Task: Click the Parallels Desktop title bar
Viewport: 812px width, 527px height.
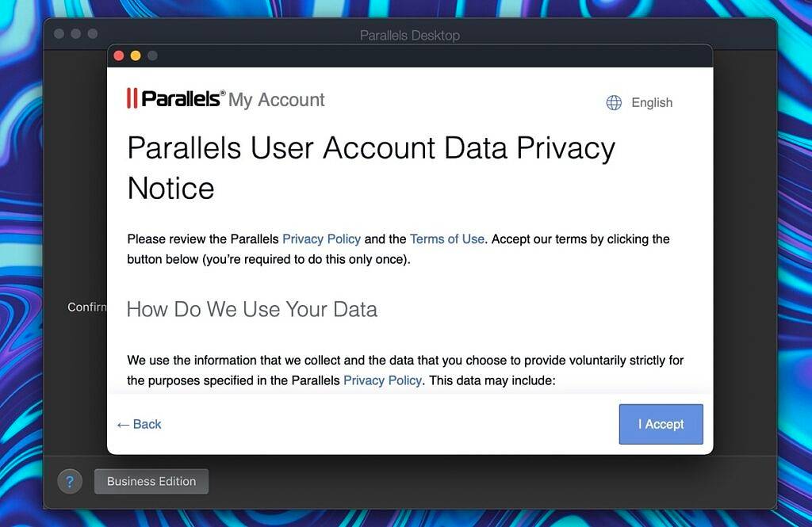Action: tap(409, 35)
